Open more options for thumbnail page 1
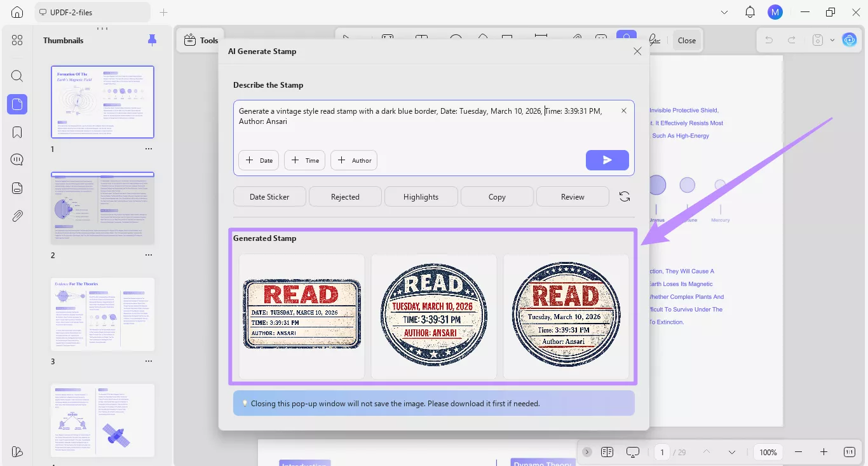The width and height of the screenshot is (868, 466). (149, 149)
